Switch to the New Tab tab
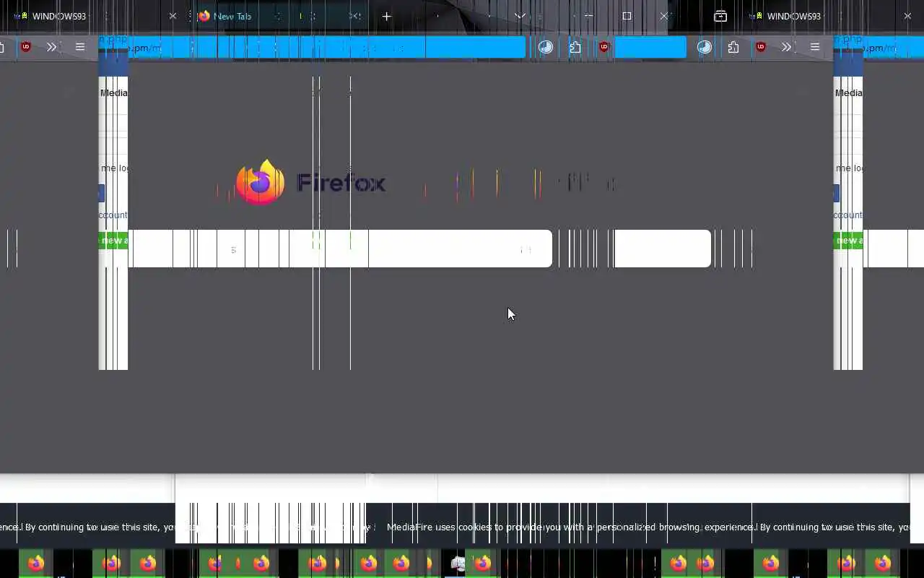 [278, 16]
